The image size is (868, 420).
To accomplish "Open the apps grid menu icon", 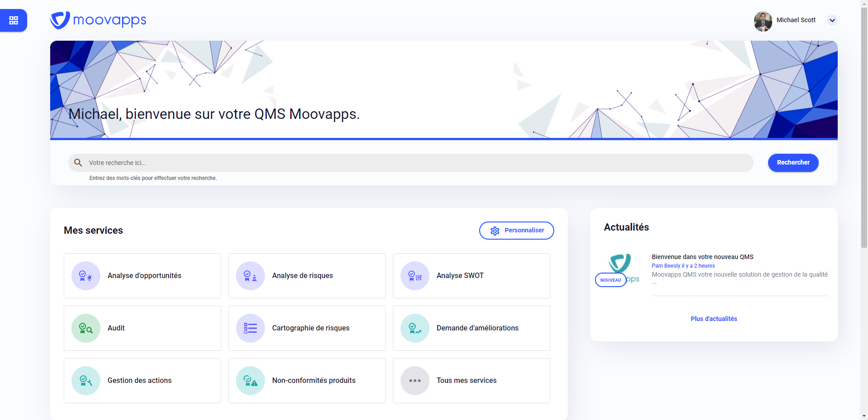I will pyautogui.click(x=14, y=20).
